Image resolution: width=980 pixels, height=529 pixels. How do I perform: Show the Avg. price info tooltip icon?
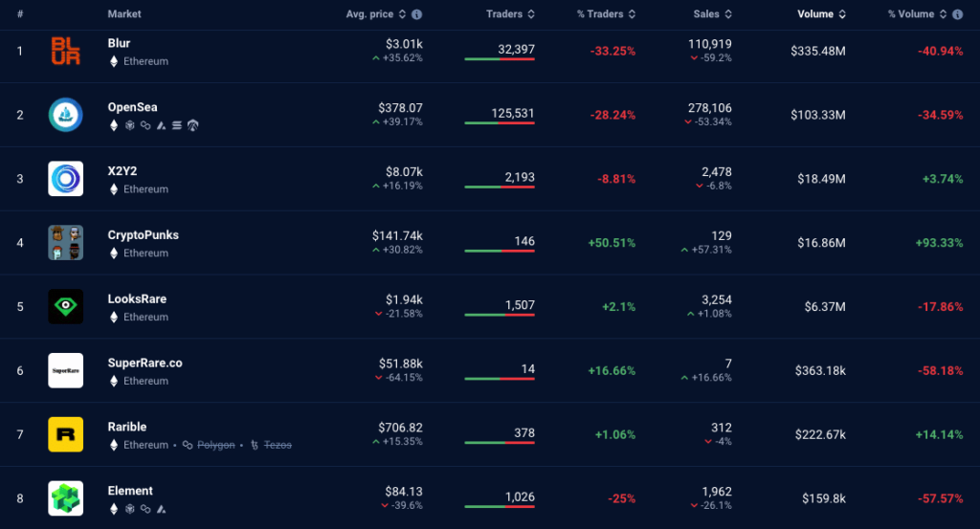(417, 14)
